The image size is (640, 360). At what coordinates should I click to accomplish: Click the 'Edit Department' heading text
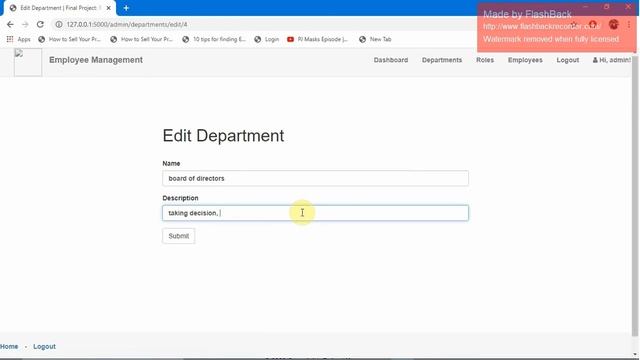(x=223, y=136)
